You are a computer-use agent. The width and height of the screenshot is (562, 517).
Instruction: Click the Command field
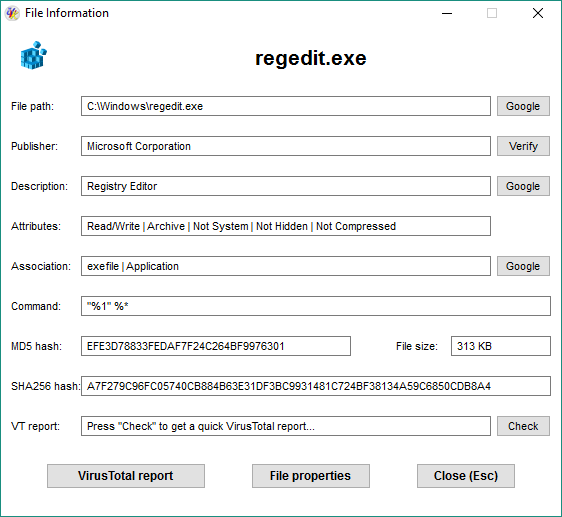pos(316,306)
